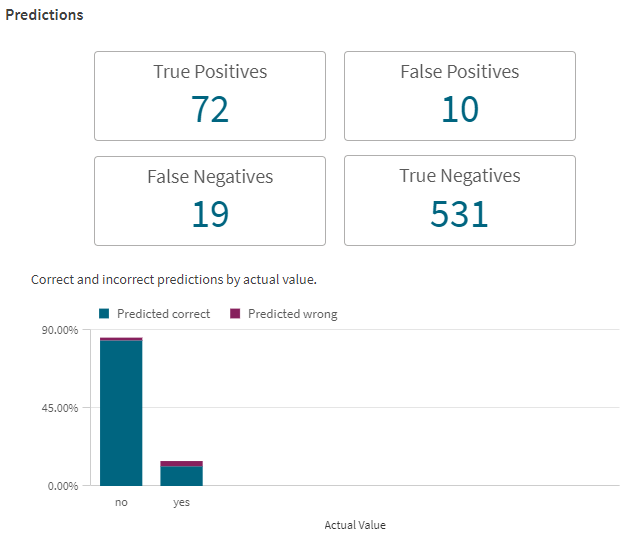Select the False Negatives value 19
This screenshot has height=548, width=639.
(210, 213)
